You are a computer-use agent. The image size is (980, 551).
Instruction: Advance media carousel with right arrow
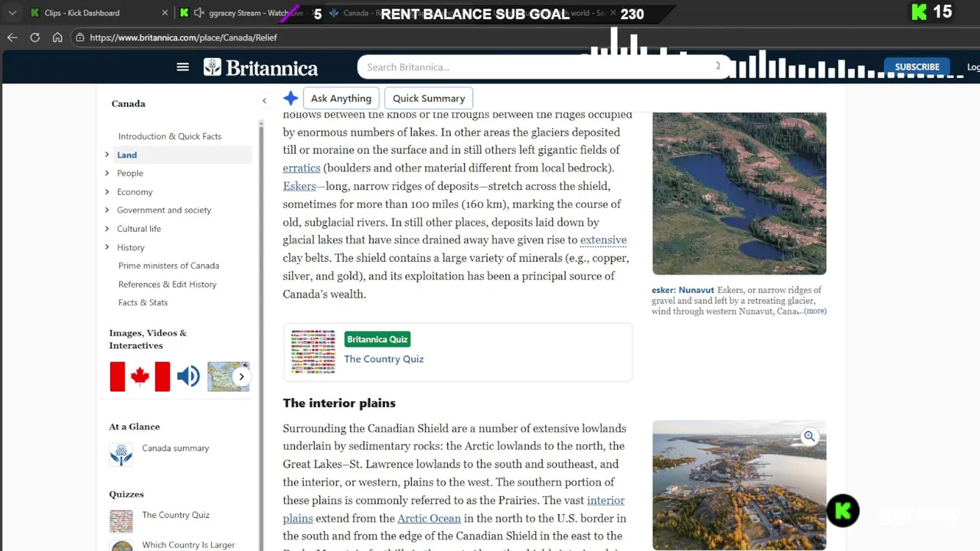point(241,377)
